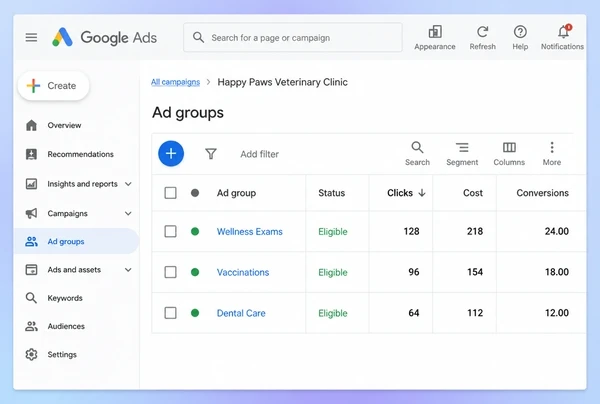600x404 pixels.
Task: Open the Columns tool
Action: coord(509,154)
